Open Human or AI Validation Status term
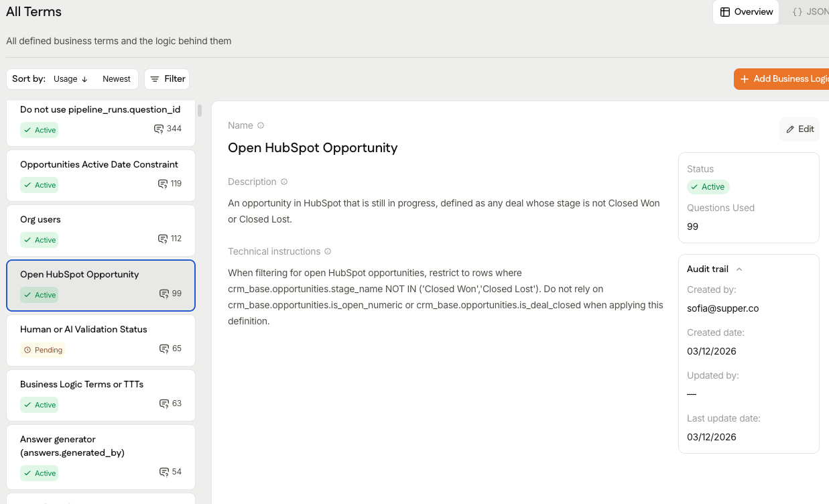829x504 pixels. coord(101,340)
